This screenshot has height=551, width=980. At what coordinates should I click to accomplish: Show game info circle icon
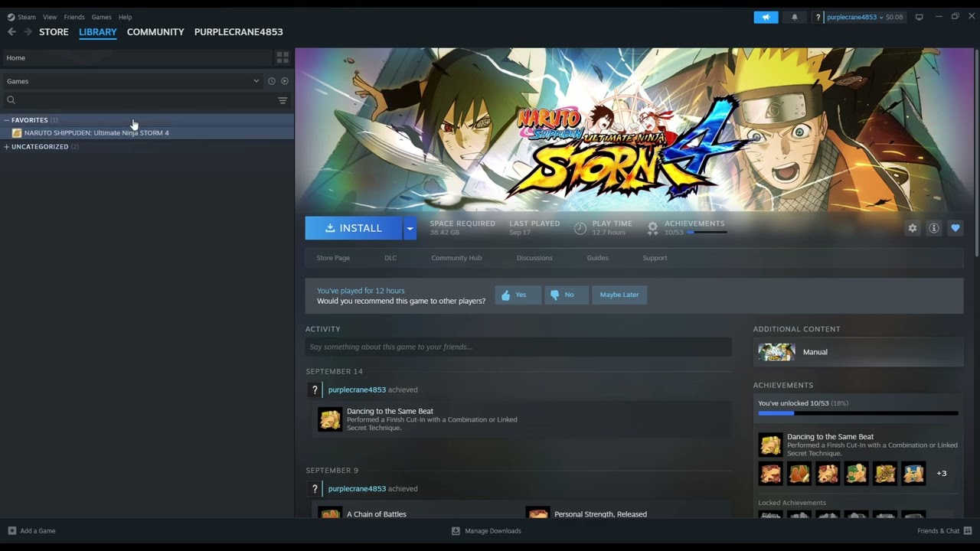(934, 228)
